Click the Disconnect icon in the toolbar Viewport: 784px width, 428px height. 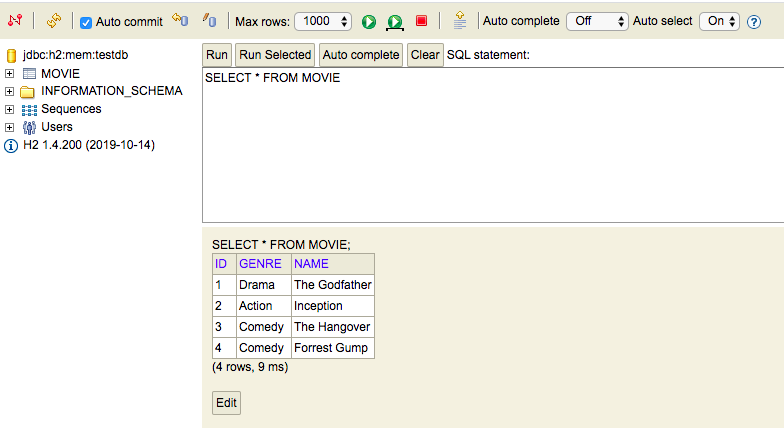pyautogui.click(x=15, y=21)
